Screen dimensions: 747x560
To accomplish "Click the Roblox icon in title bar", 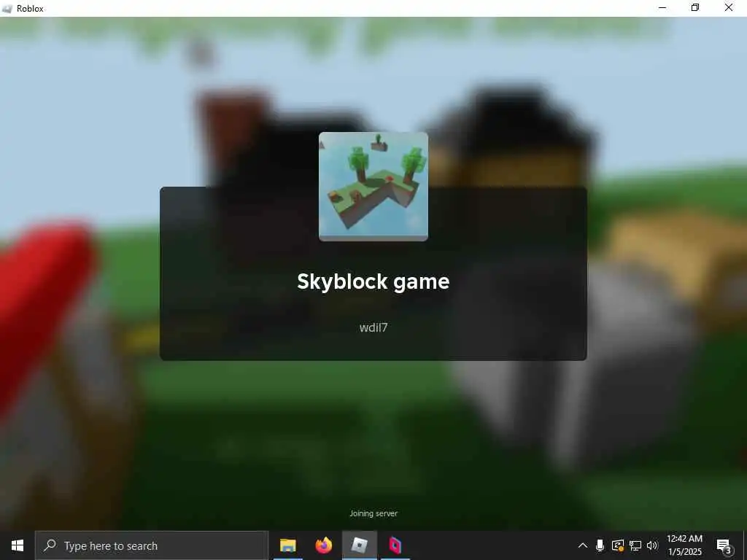I will (7, 9).
